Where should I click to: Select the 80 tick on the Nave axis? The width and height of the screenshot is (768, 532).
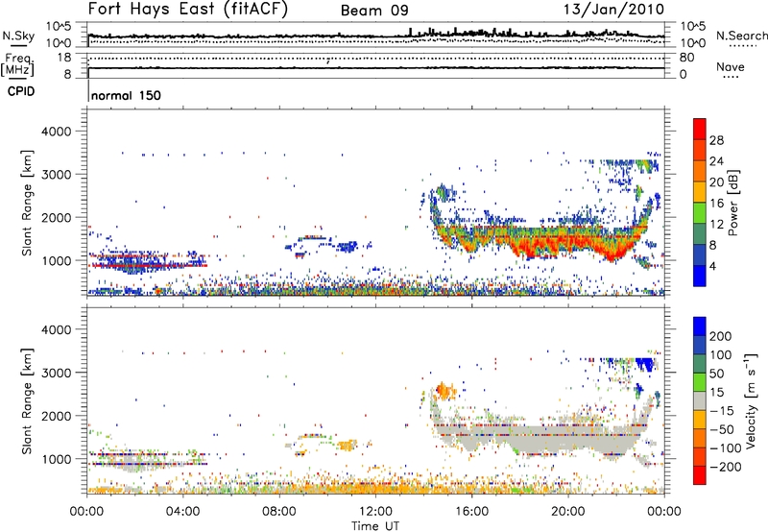pos(686,58)
